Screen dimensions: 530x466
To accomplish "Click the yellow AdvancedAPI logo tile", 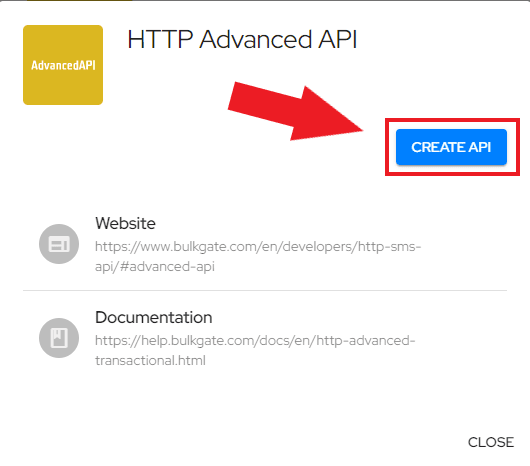I will (63, 65).
